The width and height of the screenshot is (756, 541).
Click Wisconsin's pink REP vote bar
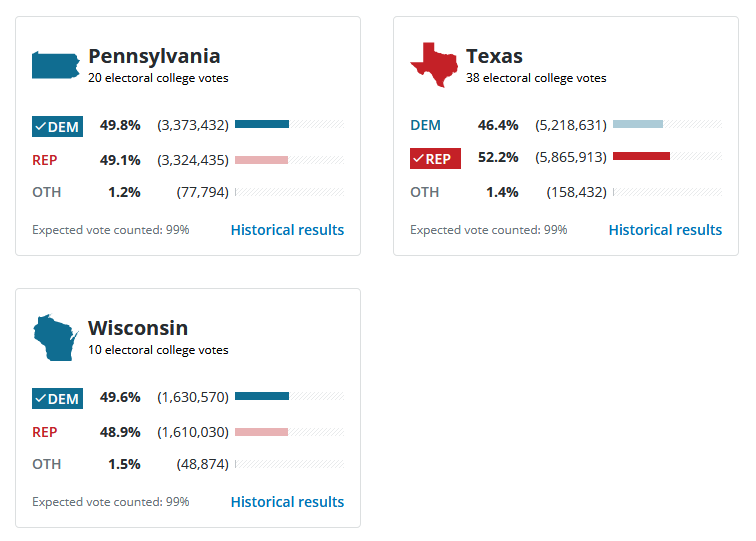(x=261, y=432)
